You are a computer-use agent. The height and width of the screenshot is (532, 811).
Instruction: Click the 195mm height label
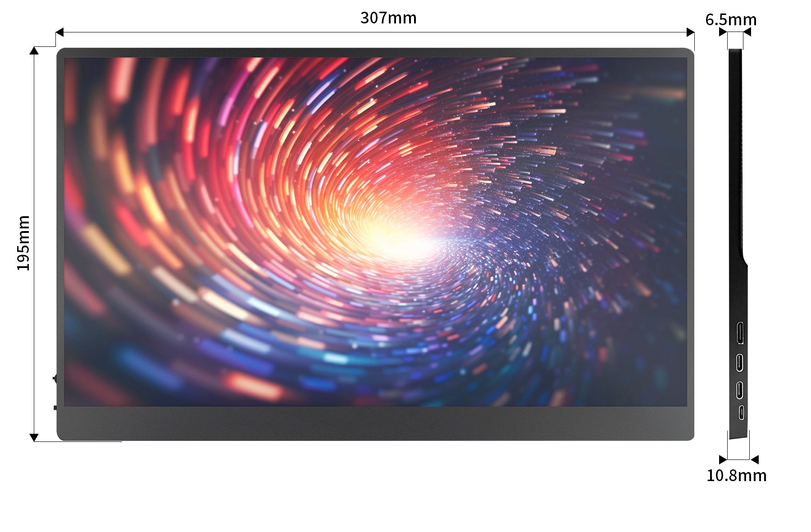23,243
